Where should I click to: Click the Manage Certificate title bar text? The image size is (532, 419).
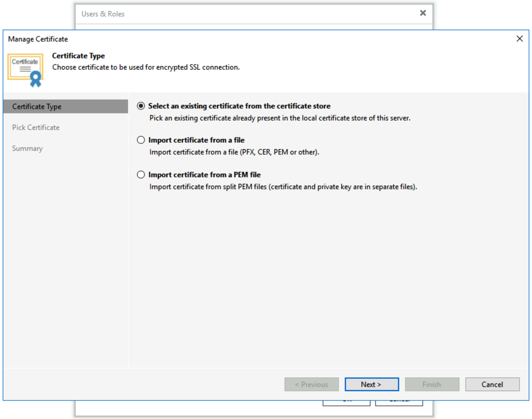point(38,39)
